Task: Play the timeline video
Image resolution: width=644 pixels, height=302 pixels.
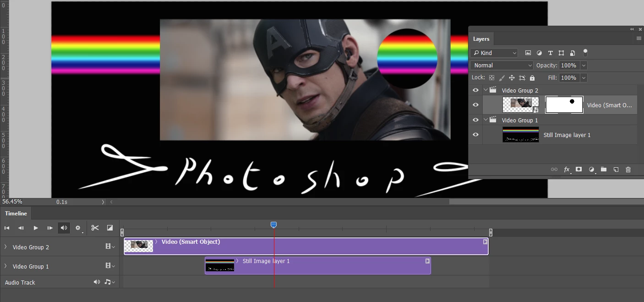Action: (x=36, y=228)
